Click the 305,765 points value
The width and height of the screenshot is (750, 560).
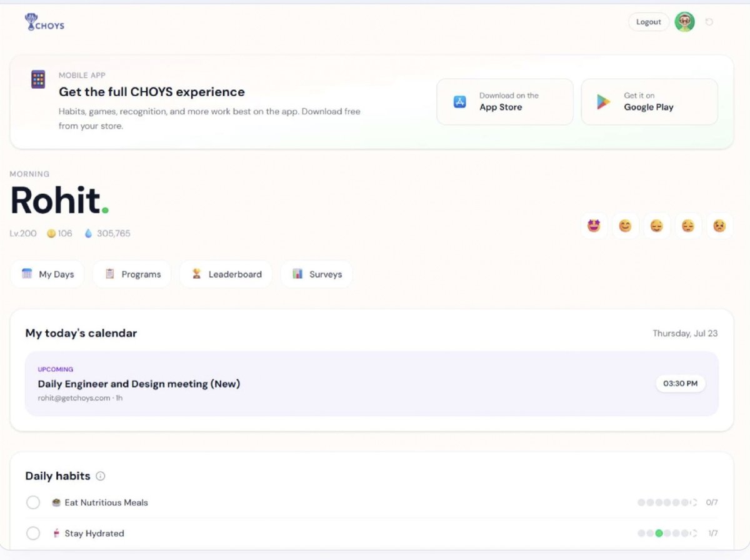point(114,233)
